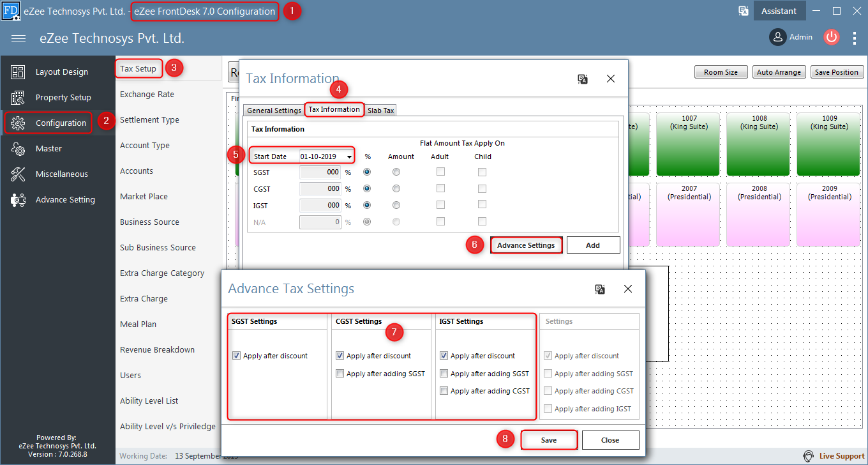The width and height of the screenshot is (868, 465).
Task: Switch to General Settings tab
Action: [x=274, y=111]
